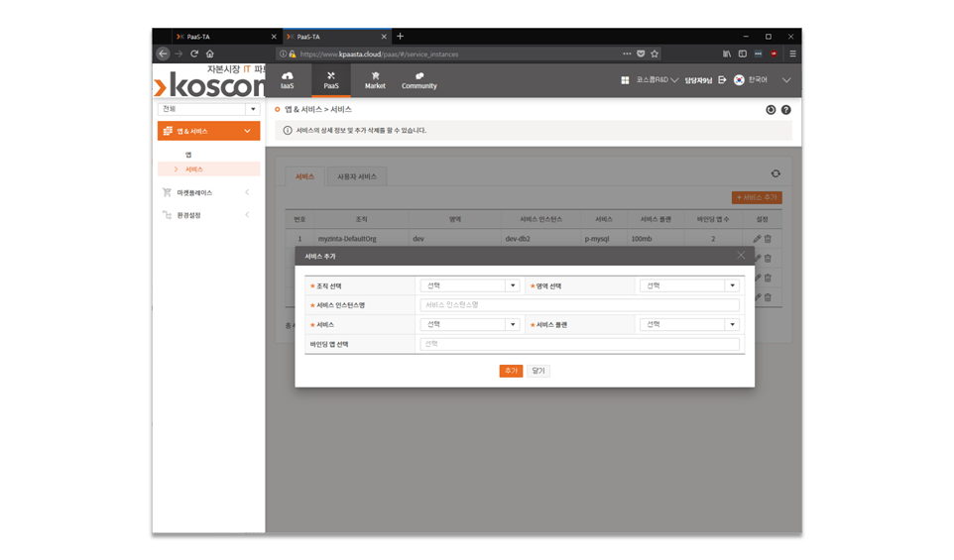This screenshot has height=560, width=954.
Task: Open the 서비스 플랜 dropdown
Action: [689, 325]
